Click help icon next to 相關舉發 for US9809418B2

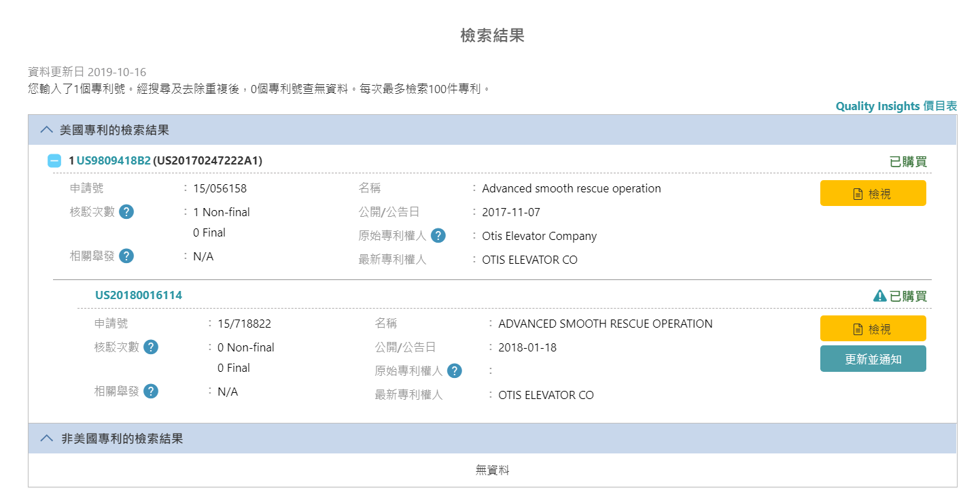pyautogui.click(x=126, y=256)
